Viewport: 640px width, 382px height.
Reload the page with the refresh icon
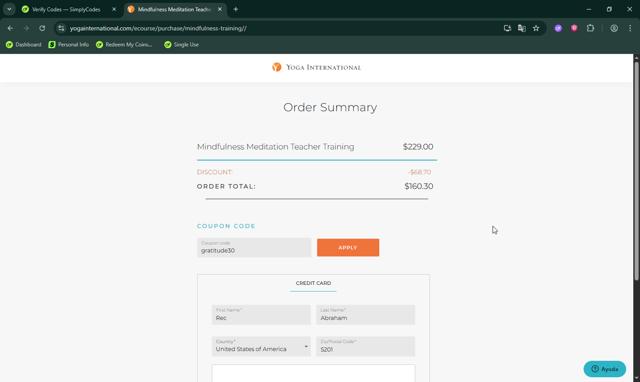[x=42, y=28]
